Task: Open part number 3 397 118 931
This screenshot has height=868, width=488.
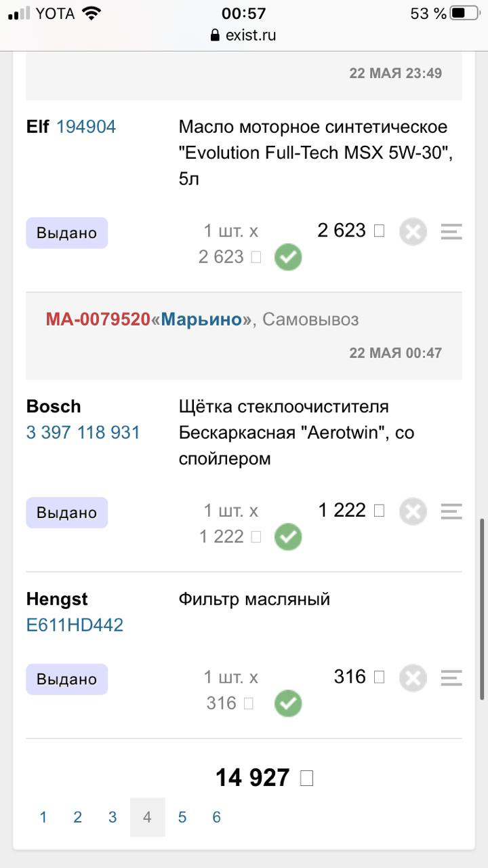Action: [x=83, y=433]
